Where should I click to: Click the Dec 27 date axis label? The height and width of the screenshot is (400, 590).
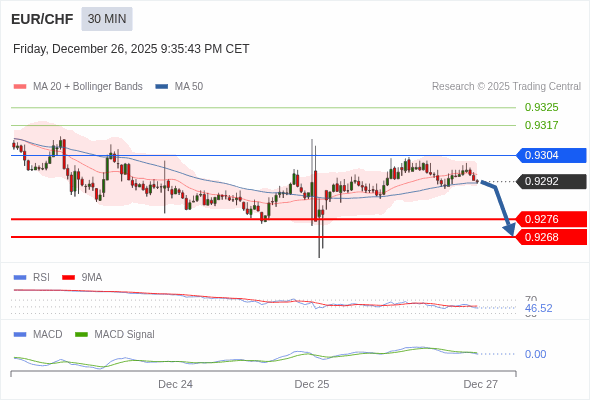coord(481,384)
